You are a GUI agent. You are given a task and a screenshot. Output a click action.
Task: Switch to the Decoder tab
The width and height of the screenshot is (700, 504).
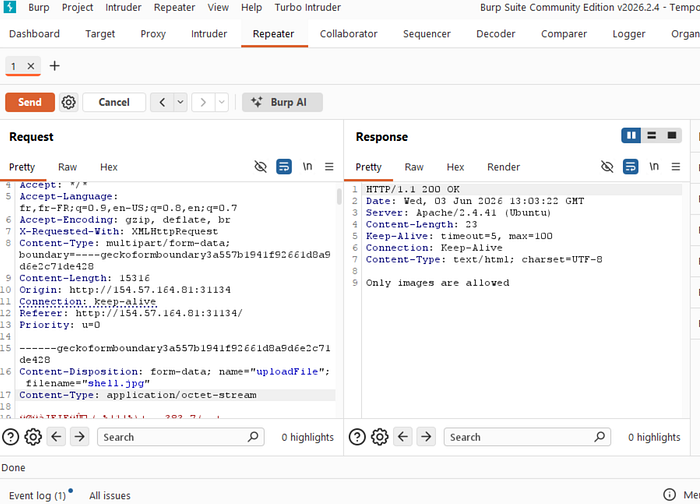click(496, 34)
